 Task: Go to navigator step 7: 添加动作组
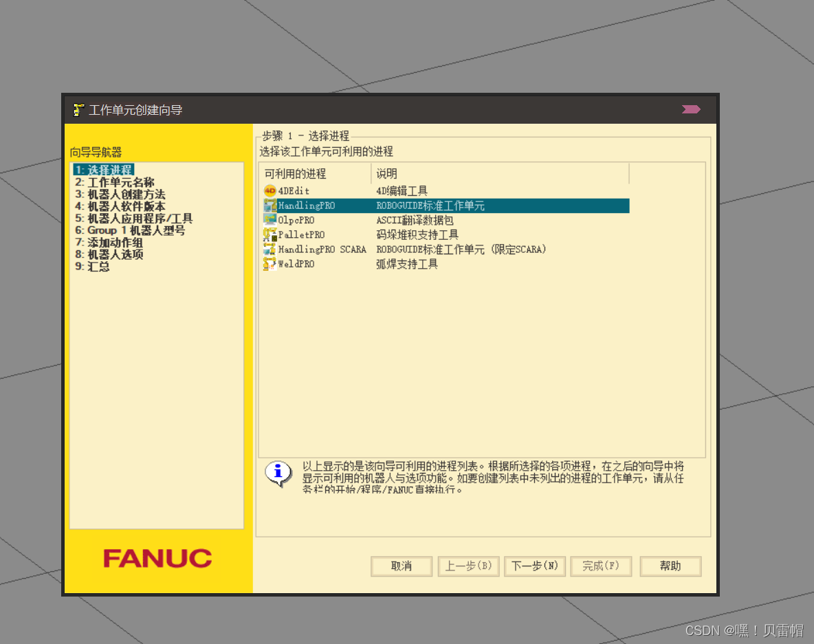coord(109,243)
